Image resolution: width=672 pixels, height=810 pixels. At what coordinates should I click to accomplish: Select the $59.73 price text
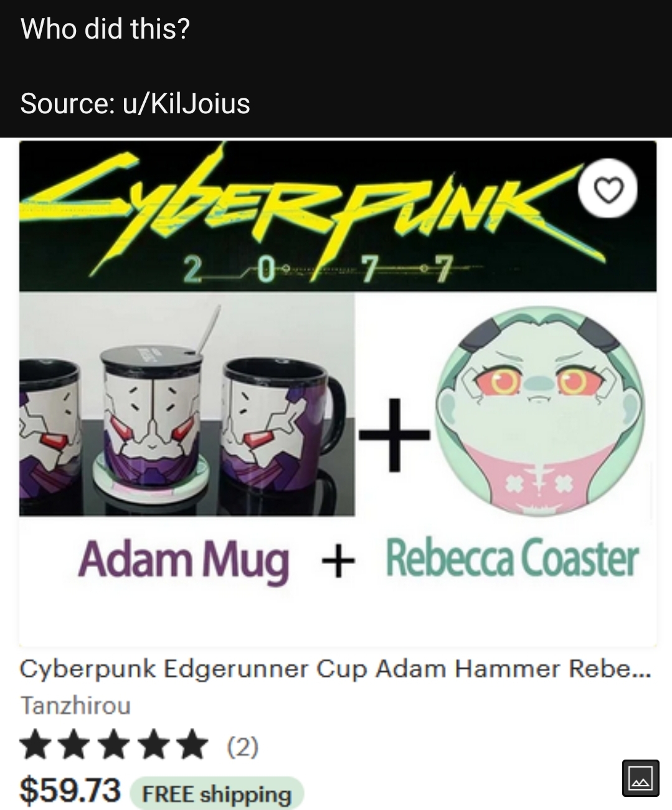(x=70, y=791)
